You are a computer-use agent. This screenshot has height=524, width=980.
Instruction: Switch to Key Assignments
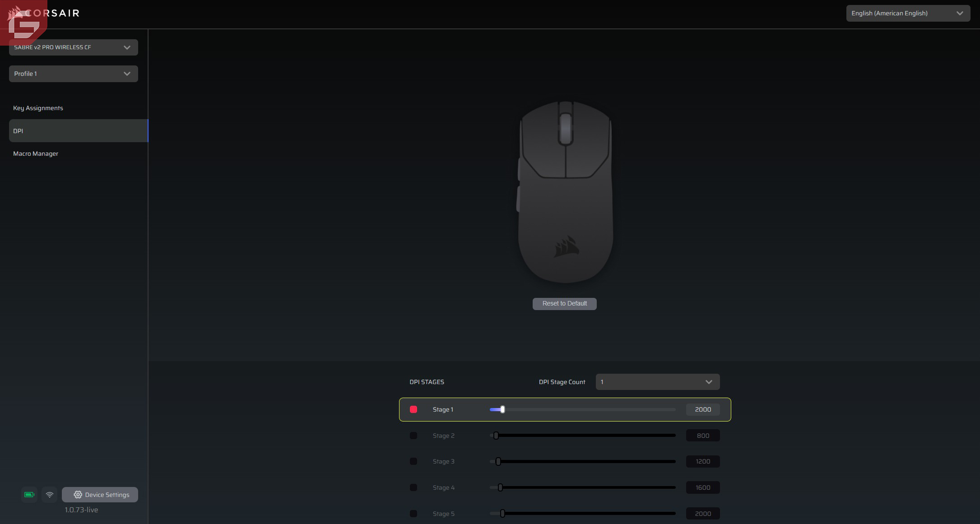pyautogui.click(x=38, y=108)
